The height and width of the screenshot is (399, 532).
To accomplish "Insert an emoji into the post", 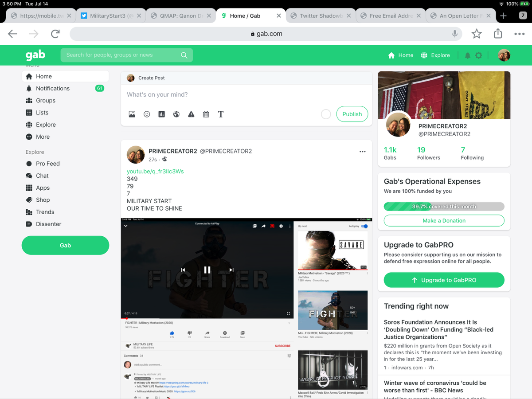I will [x=147, y=114].
